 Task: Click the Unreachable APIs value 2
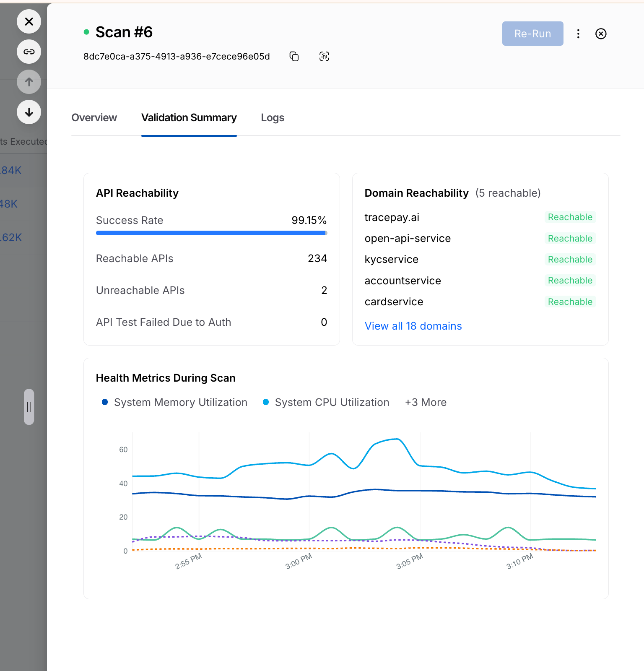pyautogui.click(x=324, y=290)
